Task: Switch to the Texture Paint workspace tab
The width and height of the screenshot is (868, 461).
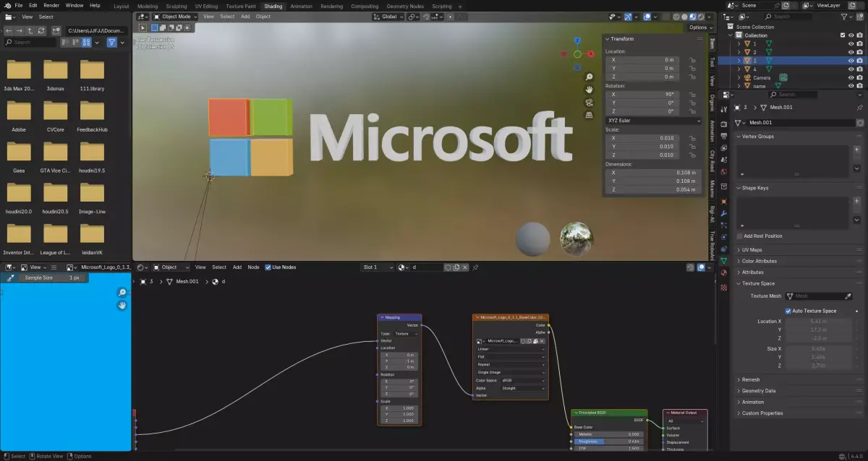Action: coord(242,6)
